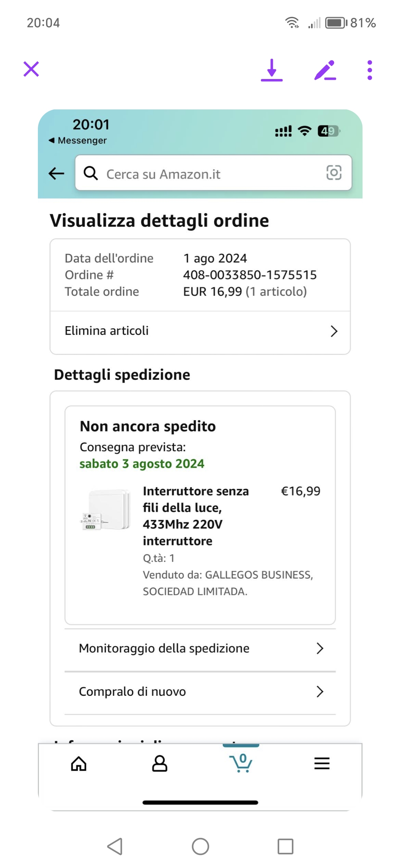Open the Interruttore senza fili della luce link
401x868 pixels.
pos(196,516)
